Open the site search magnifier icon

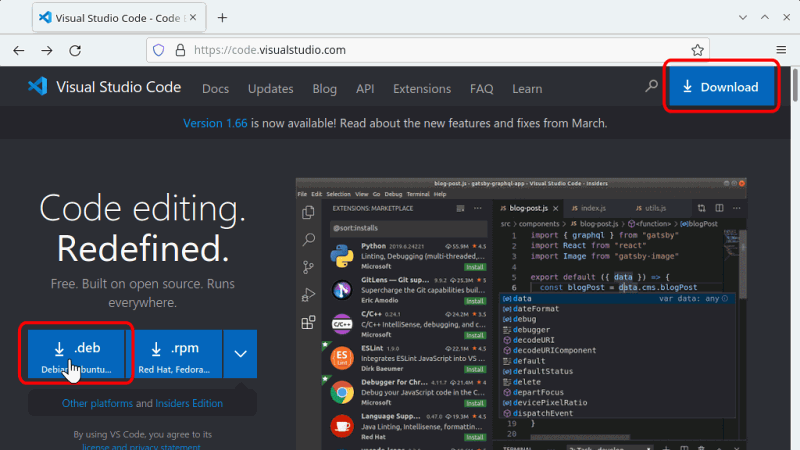tap(651, 87)
